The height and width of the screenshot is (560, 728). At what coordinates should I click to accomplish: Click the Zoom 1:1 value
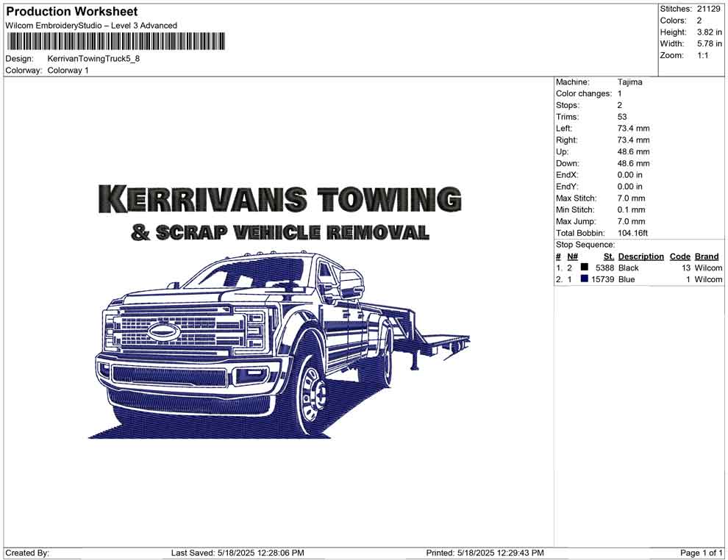point(702,56)
